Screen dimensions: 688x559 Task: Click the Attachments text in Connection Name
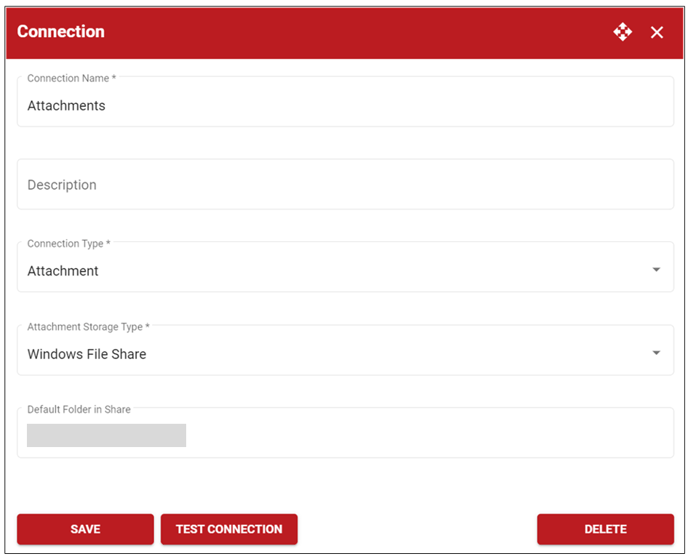(66, 106)
